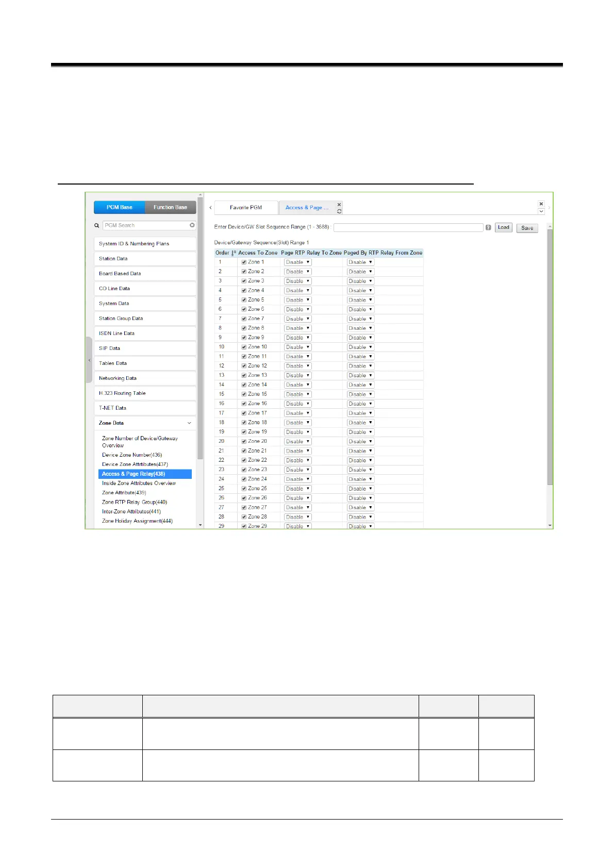Open the T-NET Data menu

pyautogui.click(x=145, y=408)
